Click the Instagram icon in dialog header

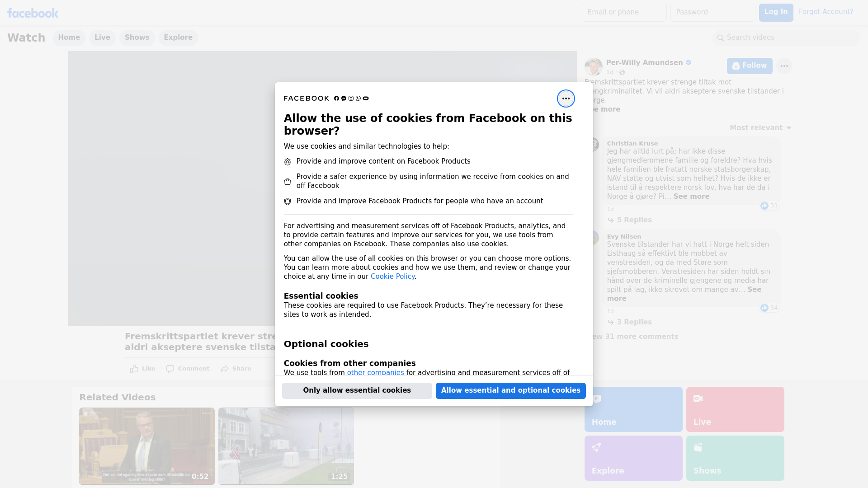click(x=351, y=99)
